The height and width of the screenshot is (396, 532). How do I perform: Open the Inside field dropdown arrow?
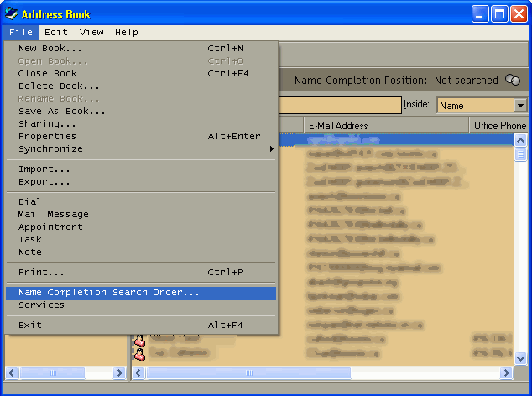click(520, 106)
